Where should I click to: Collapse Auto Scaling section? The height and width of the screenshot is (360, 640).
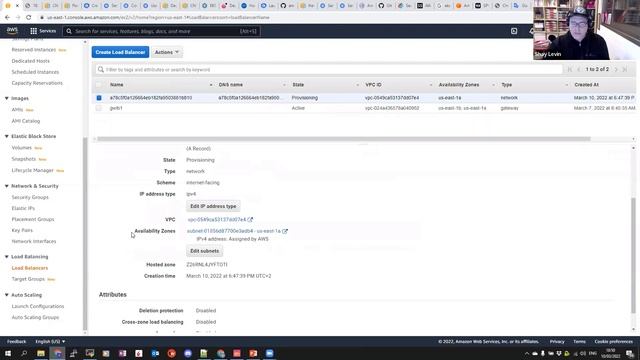coord(7,295)
